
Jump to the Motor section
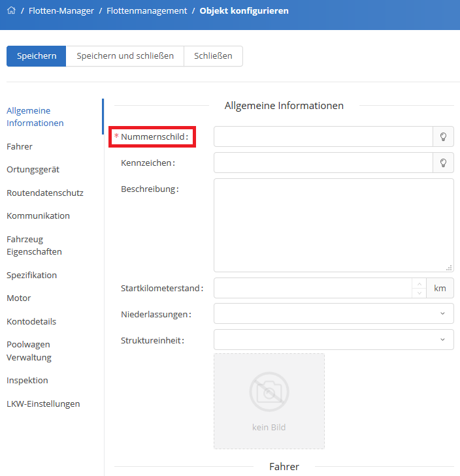point(19,298)
